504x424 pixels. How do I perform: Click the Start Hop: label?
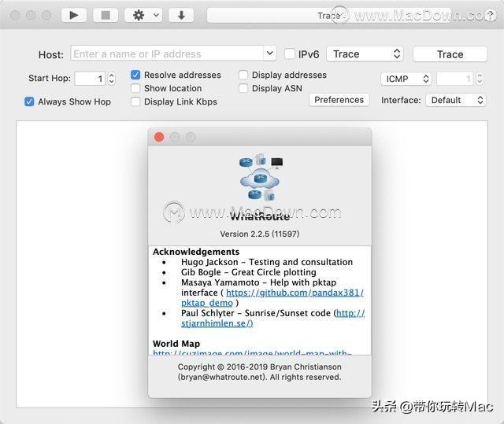50,79
